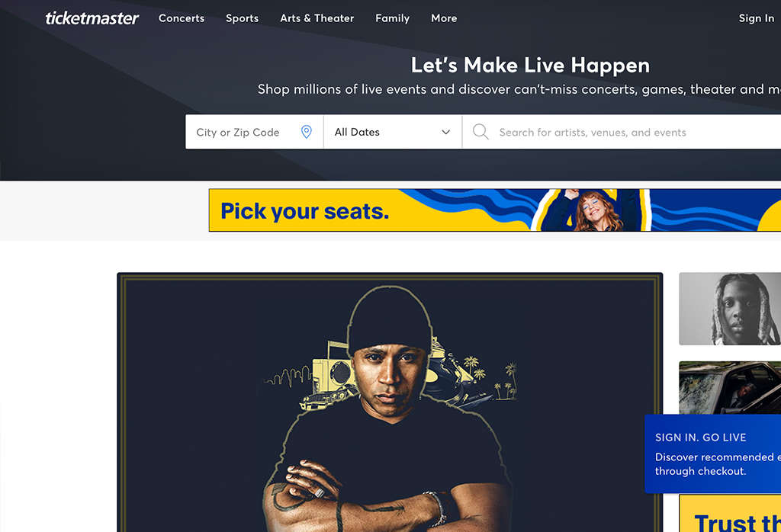Viewport: 781px width, 532px height.
Task: Select Arts & Theater in navigation
Action: coord(317,18)
